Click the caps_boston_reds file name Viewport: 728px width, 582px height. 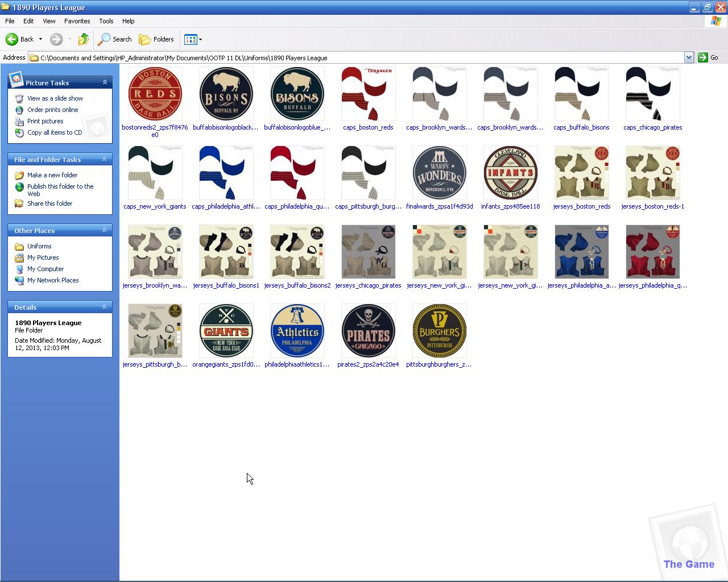[x=369, y=127]
